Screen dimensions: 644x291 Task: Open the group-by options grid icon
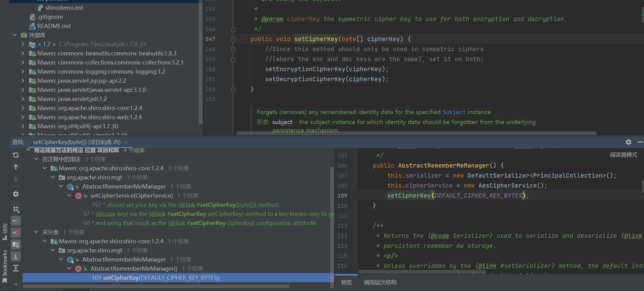click(x=16, y=209)
